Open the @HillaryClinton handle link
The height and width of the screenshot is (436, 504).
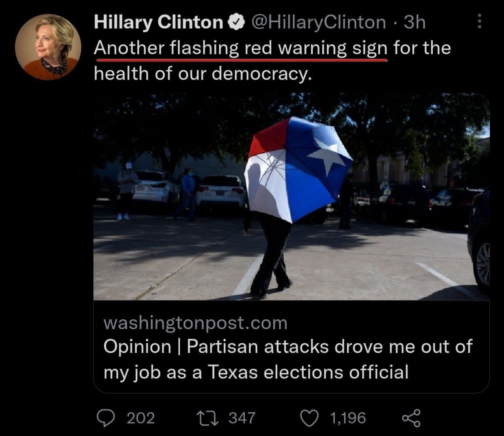point(318,23)
